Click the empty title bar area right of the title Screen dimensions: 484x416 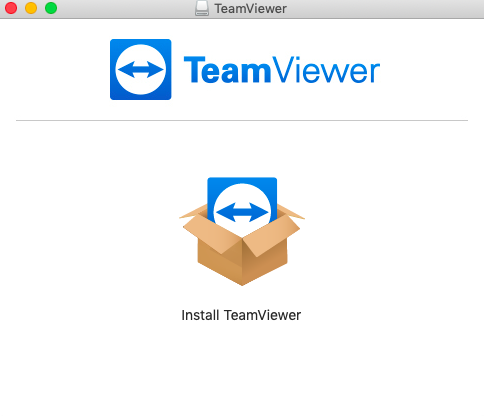[x=383, y=9]
